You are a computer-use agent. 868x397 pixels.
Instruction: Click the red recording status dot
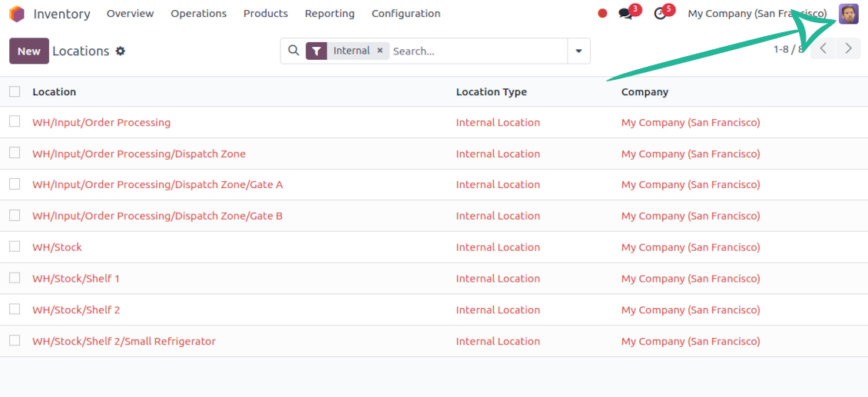(x=602, y=14)
